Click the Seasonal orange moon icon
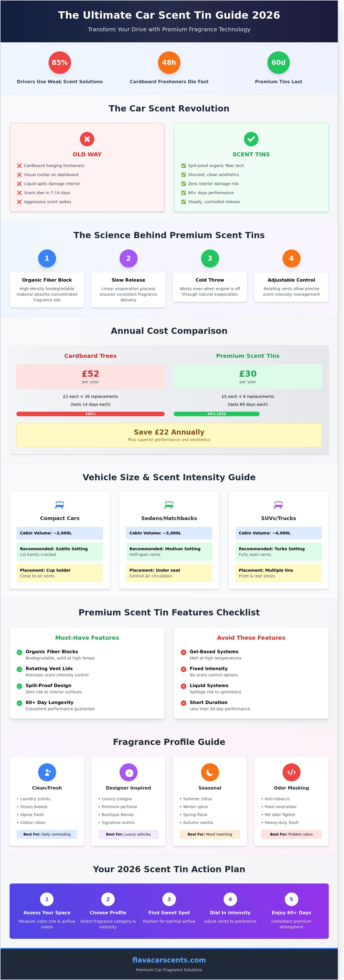 [x=210, y=772]
